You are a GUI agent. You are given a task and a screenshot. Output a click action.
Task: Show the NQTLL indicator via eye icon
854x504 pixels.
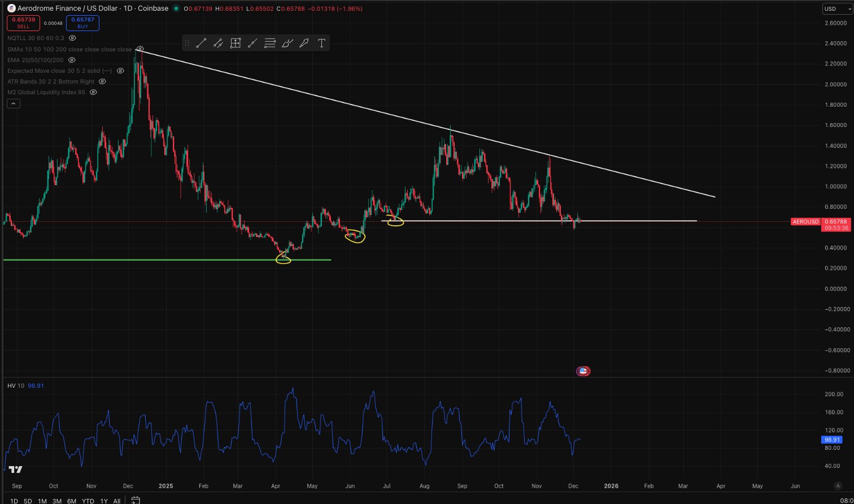point(72,38)
